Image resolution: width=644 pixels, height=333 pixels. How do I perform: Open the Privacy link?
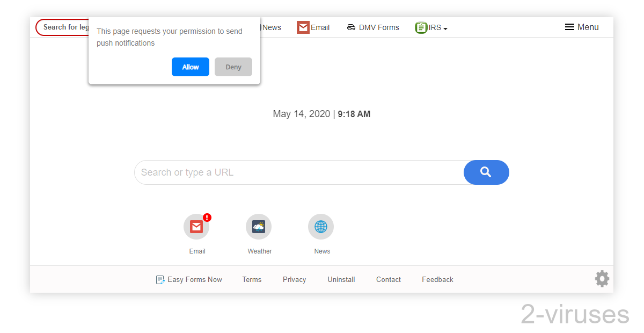point(294,279)
